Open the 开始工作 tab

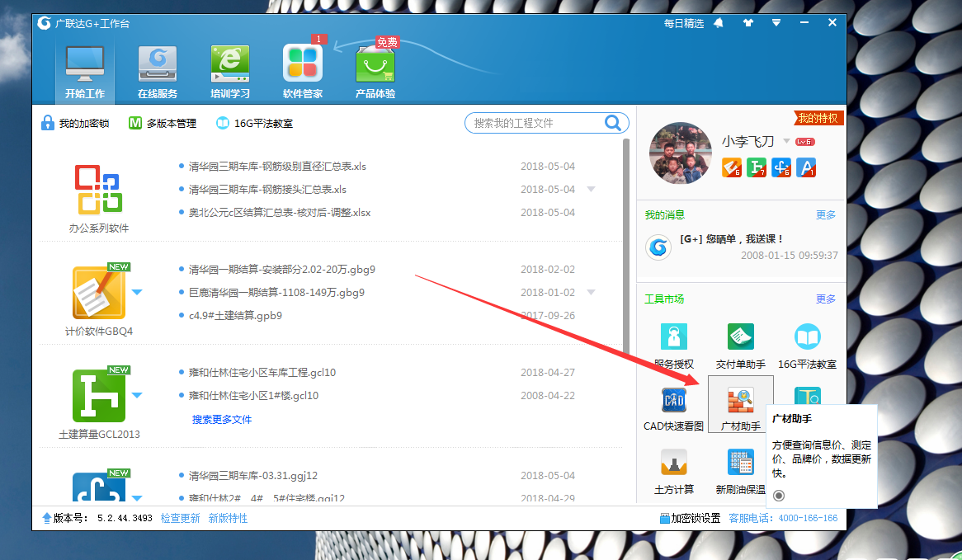pyautogui.click(x=85, y=72)
